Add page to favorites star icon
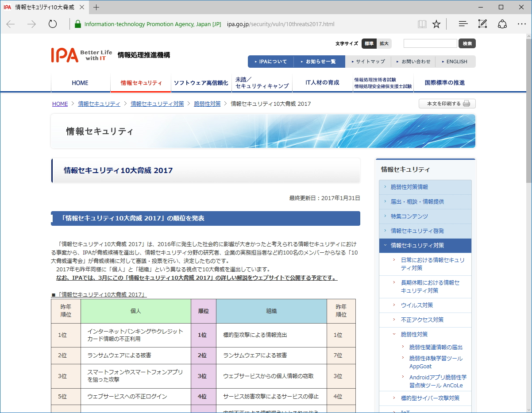The image size is (532, 413). point(436,24)
